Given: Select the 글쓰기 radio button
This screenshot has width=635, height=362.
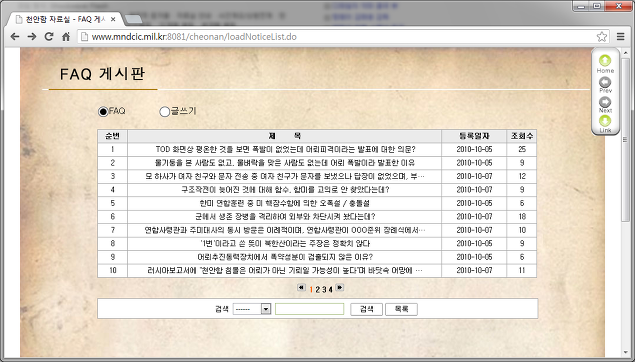Looking at the screenshot, I should (164, 111).
